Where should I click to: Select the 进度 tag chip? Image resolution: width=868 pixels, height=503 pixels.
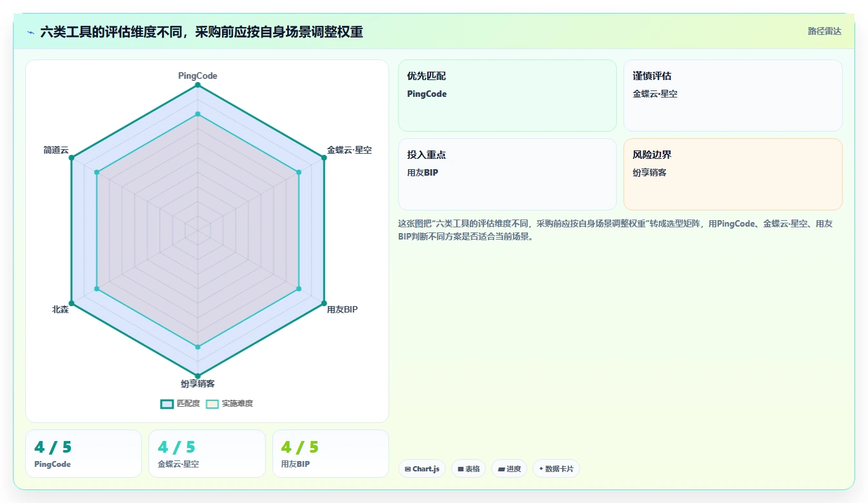tap(509, 469)
